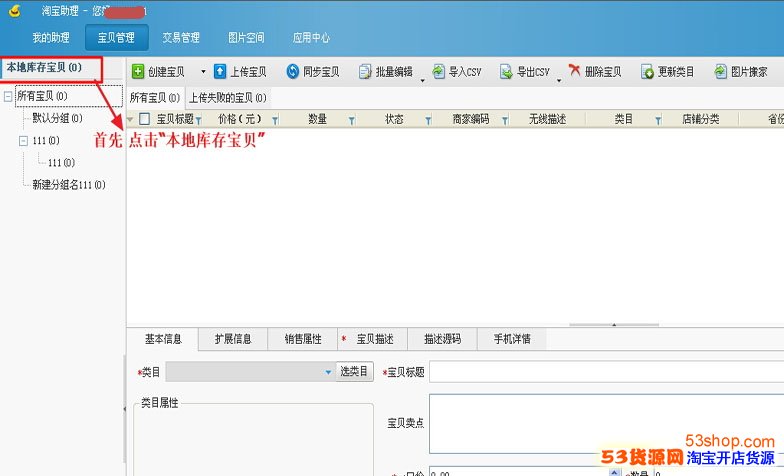Viewport: 784px width, 476px height.
Task: Click the 更新类目 button label
Action: click(x=676, y=72)
